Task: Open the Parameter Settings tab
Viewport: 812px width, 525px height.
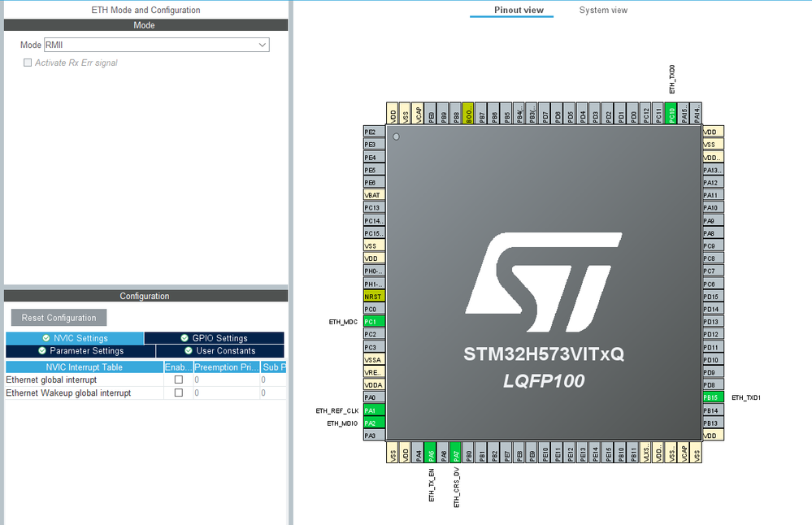Action: 80,351
